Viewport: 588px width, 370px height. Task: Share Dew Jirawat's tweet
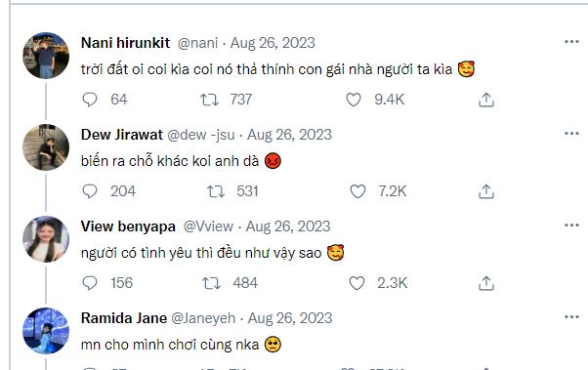pyautogui.click(x=486, y=191)
